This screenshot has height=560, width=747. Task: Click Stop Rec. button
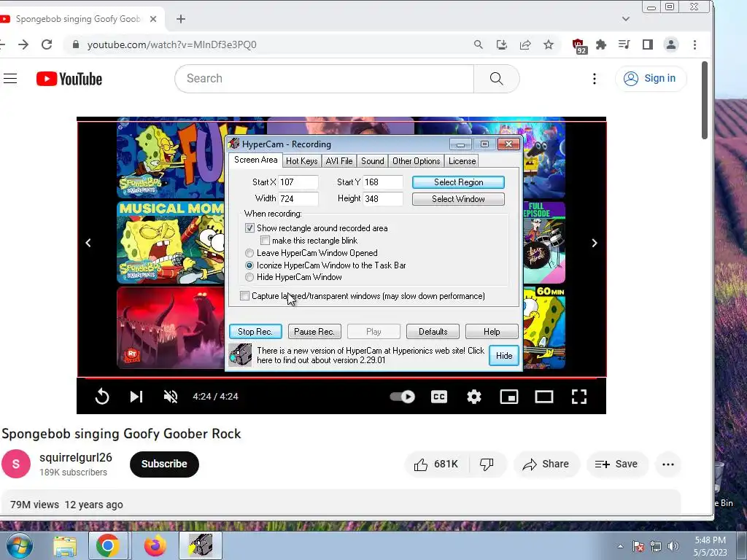(x=255, y=332)
